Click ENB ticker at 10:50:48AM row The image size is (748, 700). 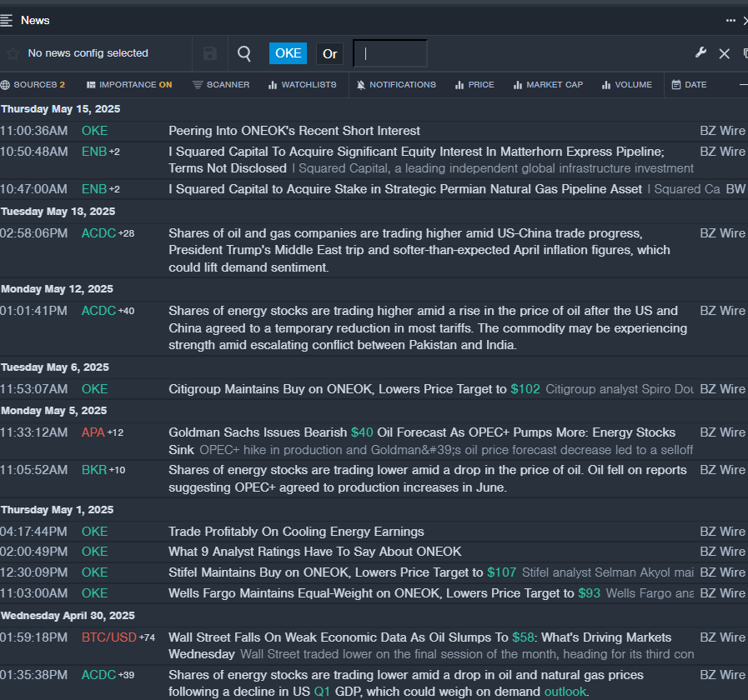click(x=94, y=152)
